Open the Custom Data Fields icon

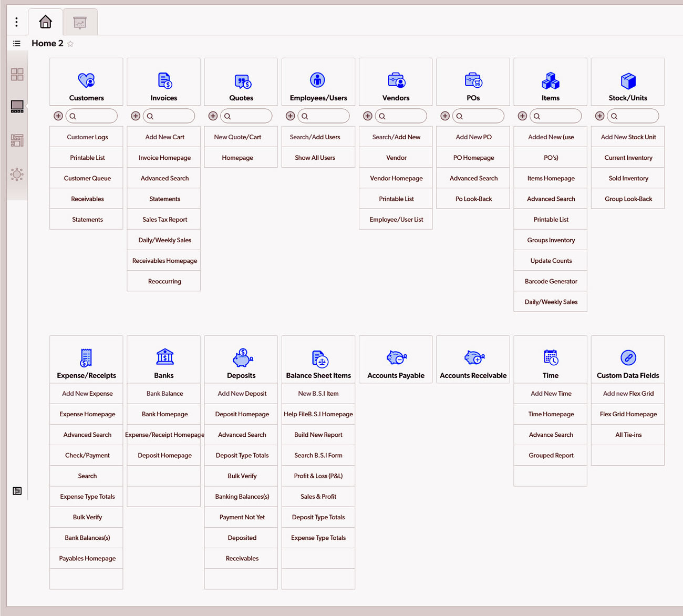[628, 357]
